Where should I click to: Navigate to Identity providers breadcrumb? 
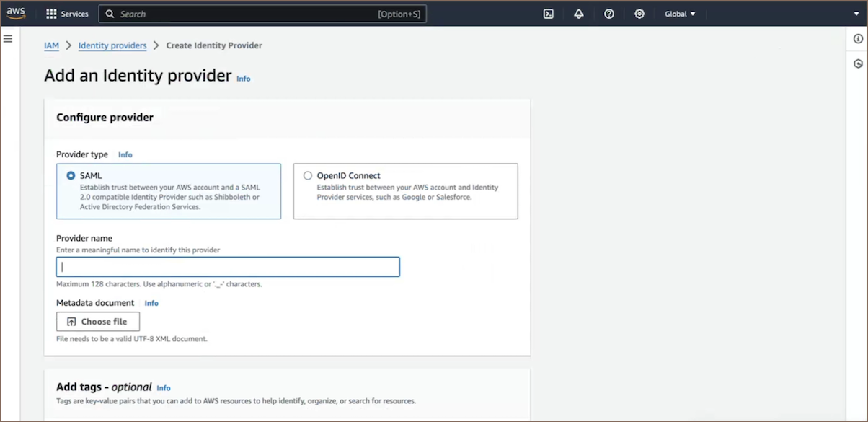tap(112, 45)
